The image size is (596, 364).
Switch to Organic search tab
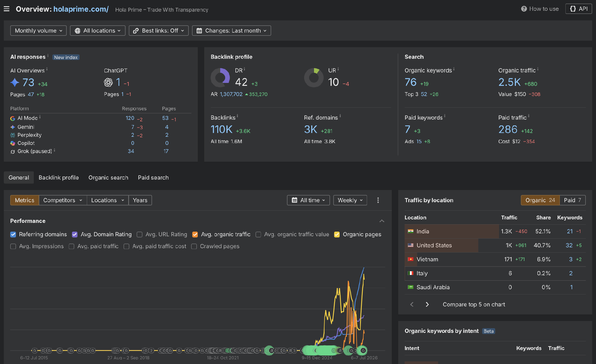[108, 177]
